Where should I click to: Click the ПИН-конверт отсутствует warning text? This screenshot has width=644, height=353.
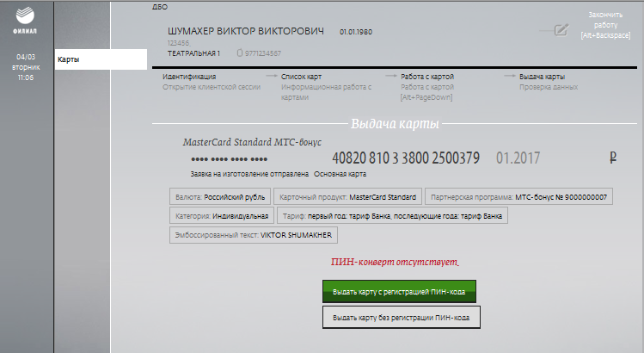coord(396,262)
